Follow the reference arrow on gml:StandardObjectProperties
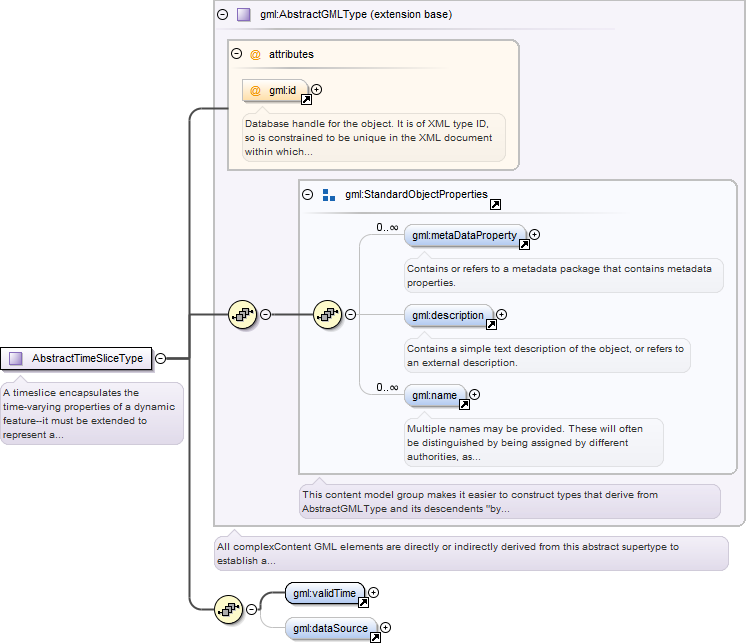The height and width of the screenshot is (644, 747). [x=495, y=205]
